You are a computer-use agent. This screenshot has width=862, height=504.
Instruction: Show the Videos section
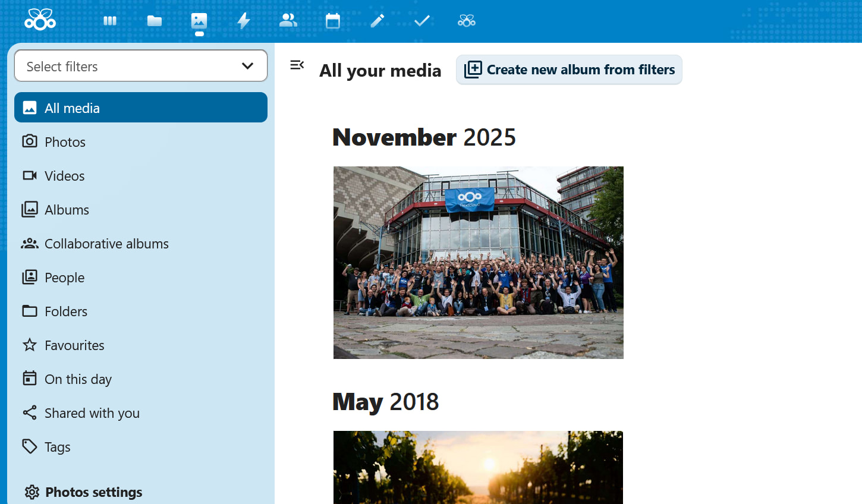point(64,176)
